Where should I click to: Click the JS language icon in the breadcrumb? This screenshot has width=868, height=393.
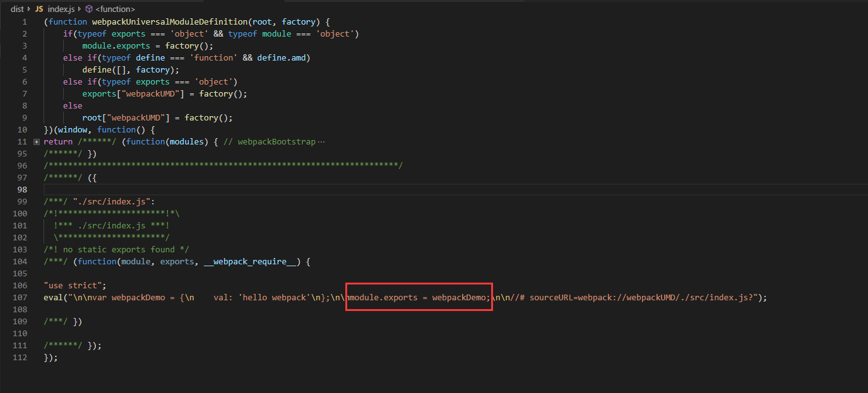[x=40, y=9]
